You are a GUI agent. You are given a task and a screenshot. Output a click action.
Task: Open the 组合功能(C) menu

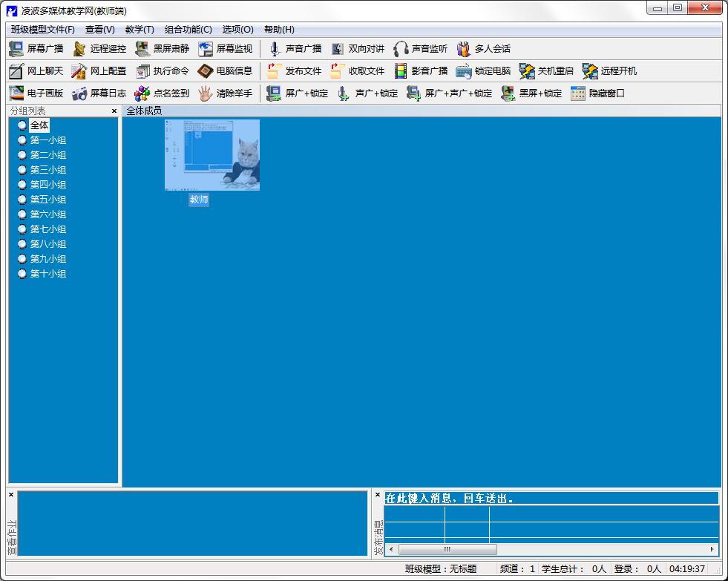(x=188, y=30)
